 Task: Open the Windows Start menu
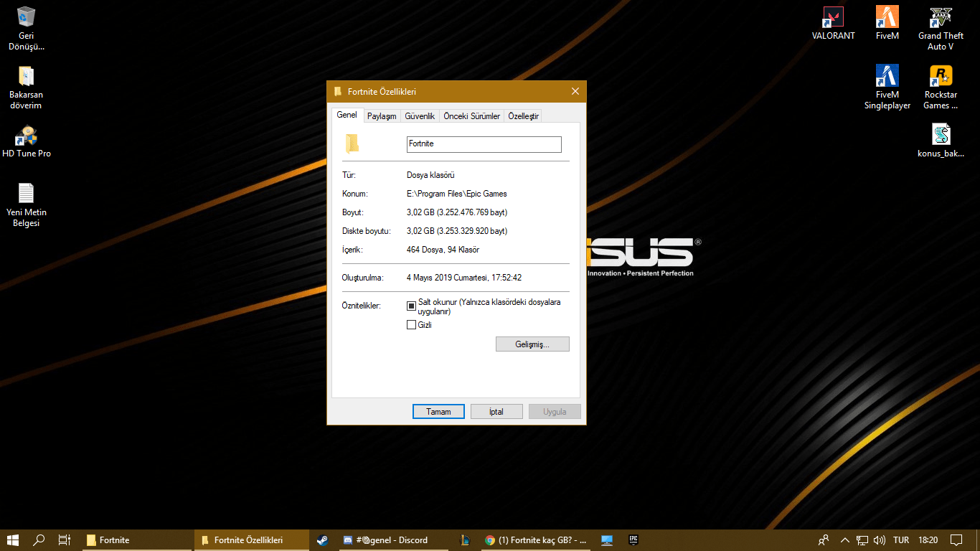[x=12, y=540]
